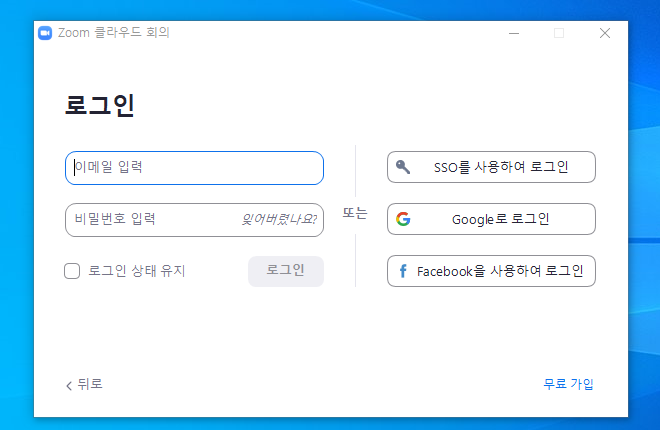This screenshot has height=430, width=660.
Task: Sign in using Facebook button
Action: [x=491, y=271]
